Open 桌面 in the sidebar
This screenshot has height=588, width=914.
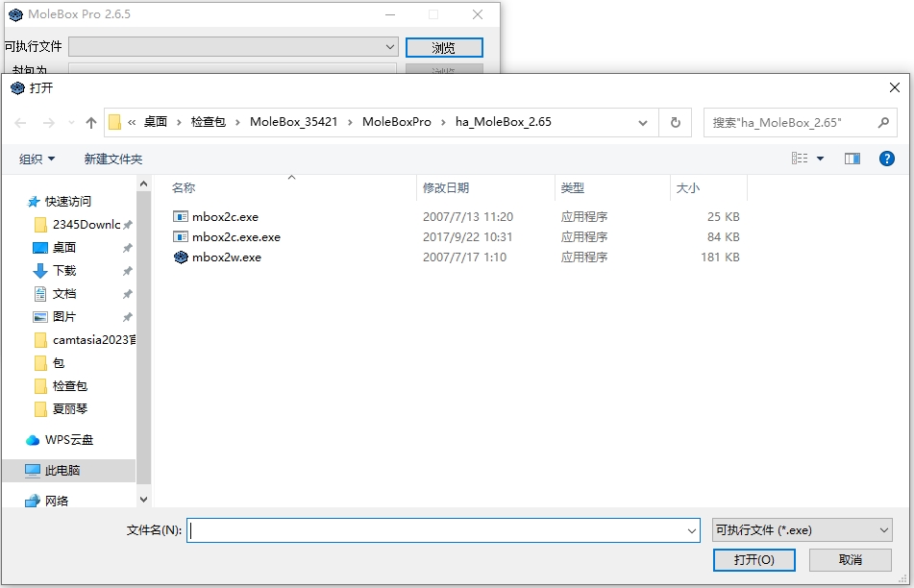click(x=63, y=248)
